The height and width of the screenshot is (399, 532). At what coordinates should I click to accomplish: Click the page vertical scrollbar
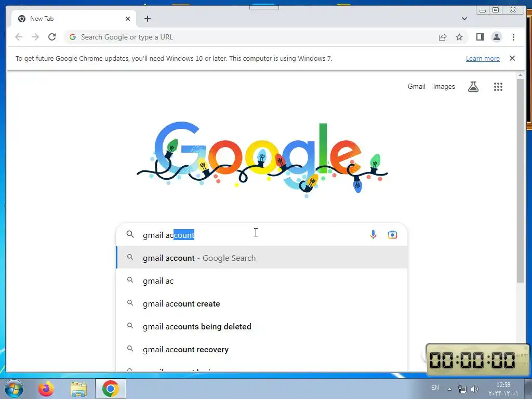[520, 180]
